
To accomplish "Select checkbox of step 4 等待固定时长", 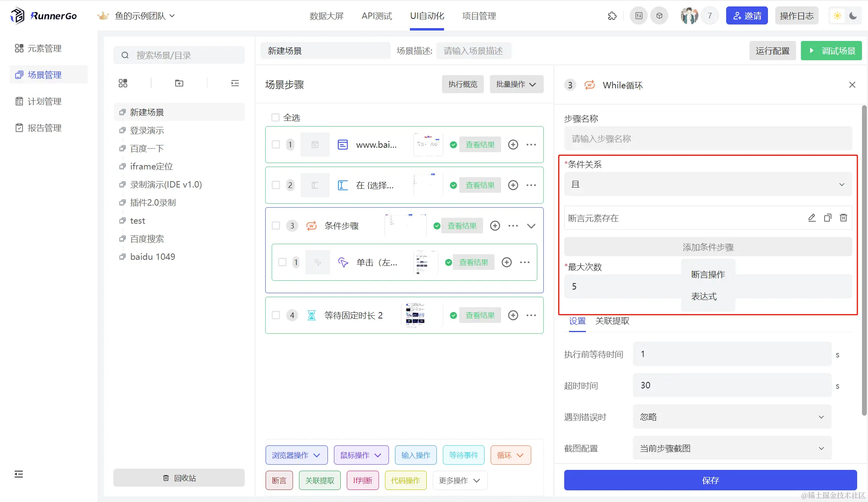I will click(x=276, y=315).
